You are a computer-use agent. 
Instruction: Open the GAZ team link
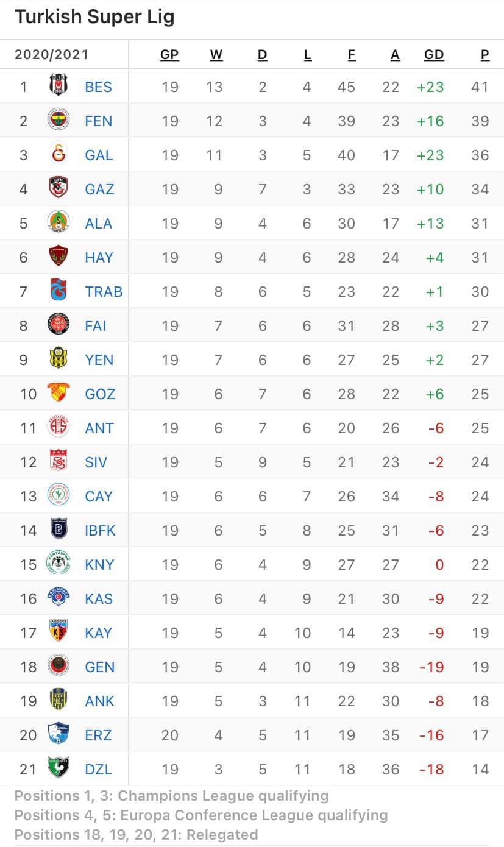click(99, 190)
